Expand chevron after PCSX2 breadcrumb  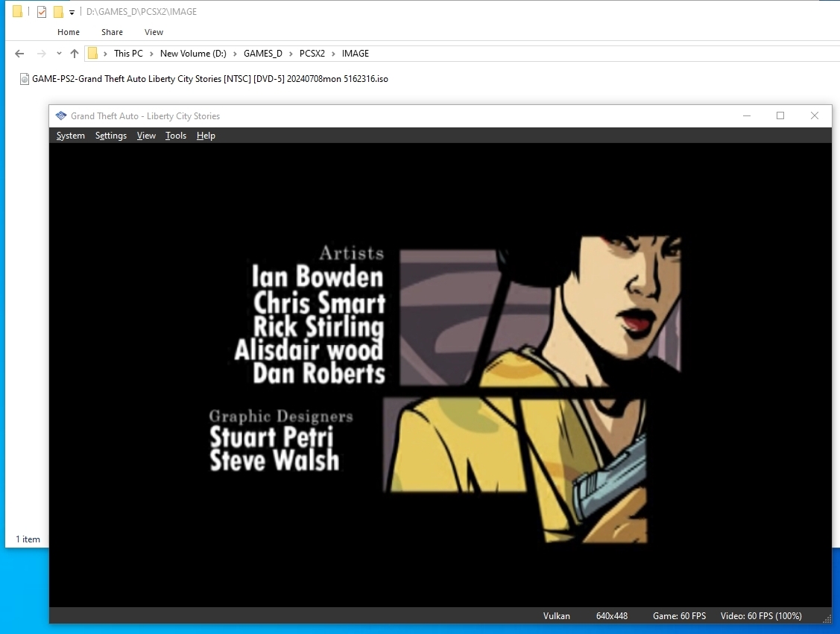click(333, 54)
